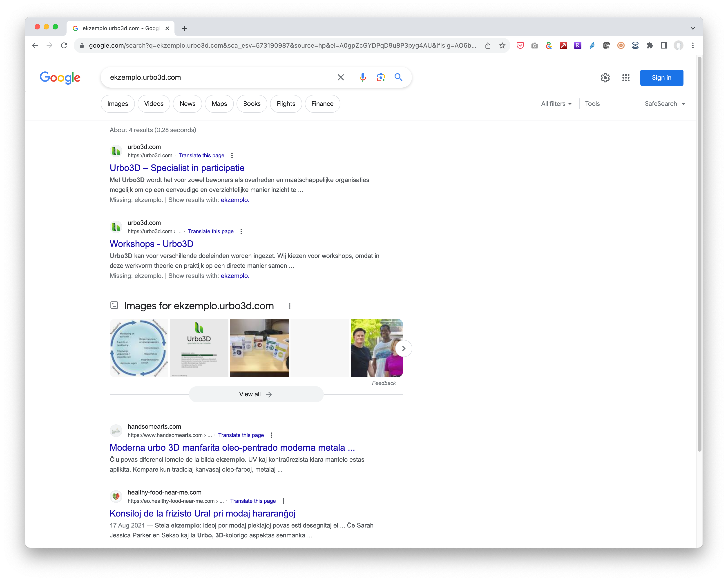Expand the tab search chevron
Screen dimensions: 728x581
point(693,28)
